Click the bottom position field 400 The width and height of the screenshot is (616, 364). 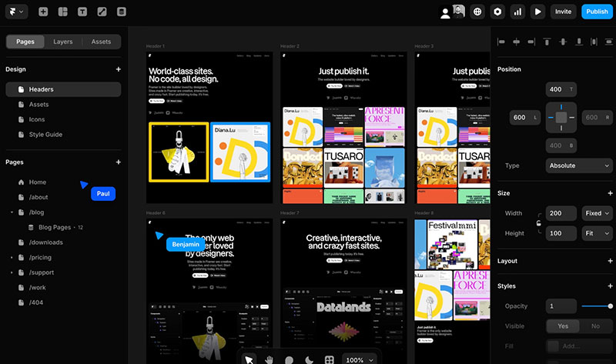561,145
